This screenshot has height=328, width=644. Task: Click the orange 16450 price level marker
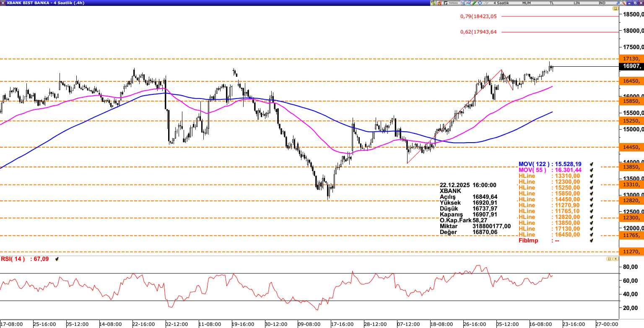[631, 81]
